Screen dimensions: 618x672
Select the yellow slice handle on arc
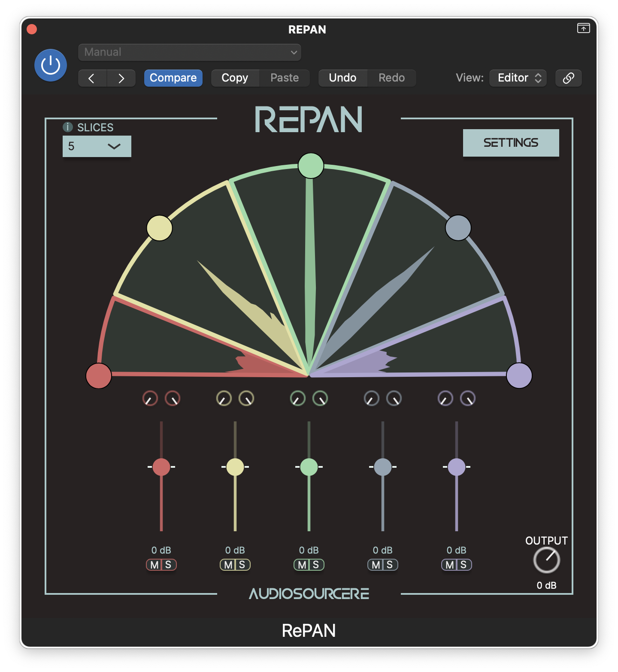coord(160,228)
